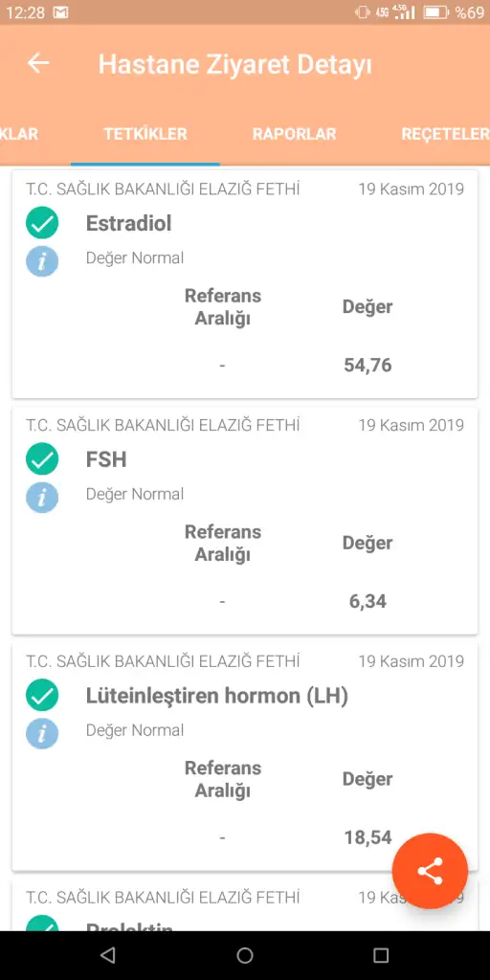The image size is (490, 980).
Task: Select the TETKİKLER tab
Action: tap(145, 134)
